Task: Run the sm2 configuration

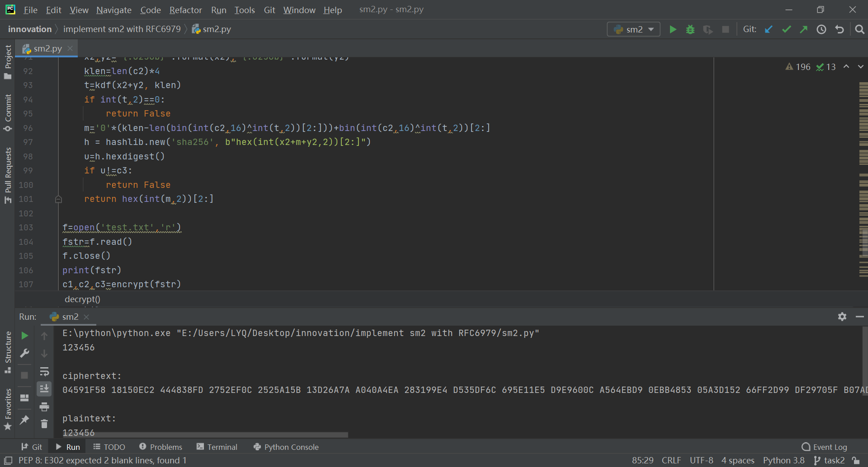Action: click(672, 29)
